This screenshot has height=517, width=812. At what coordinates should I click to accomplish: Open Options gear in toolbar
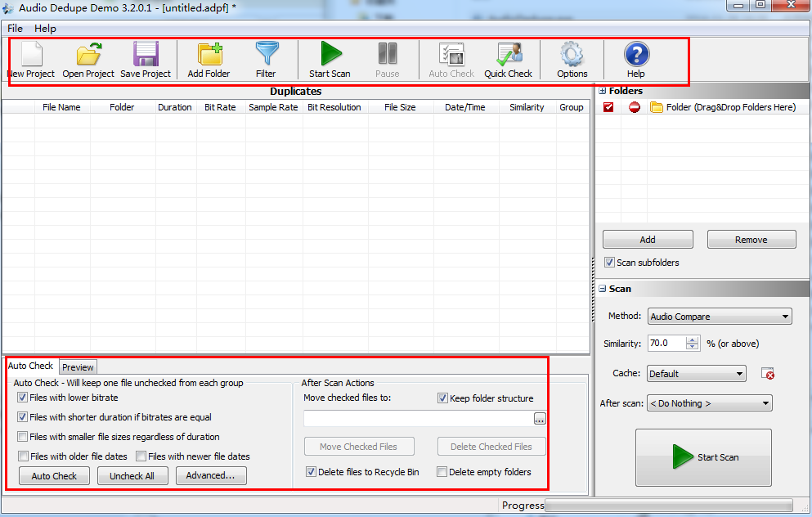point(572,54)
